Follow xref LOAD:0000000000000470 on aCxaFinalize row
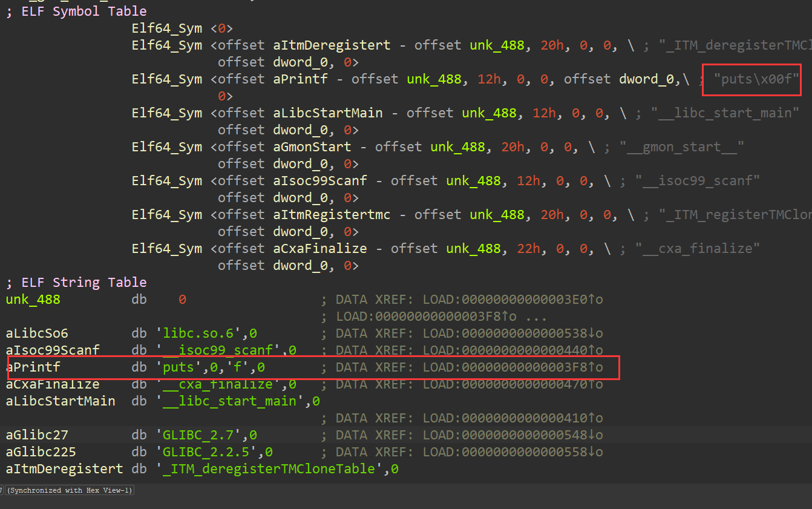The height and width of the screenshot is (509, 812). click(513, 384)
